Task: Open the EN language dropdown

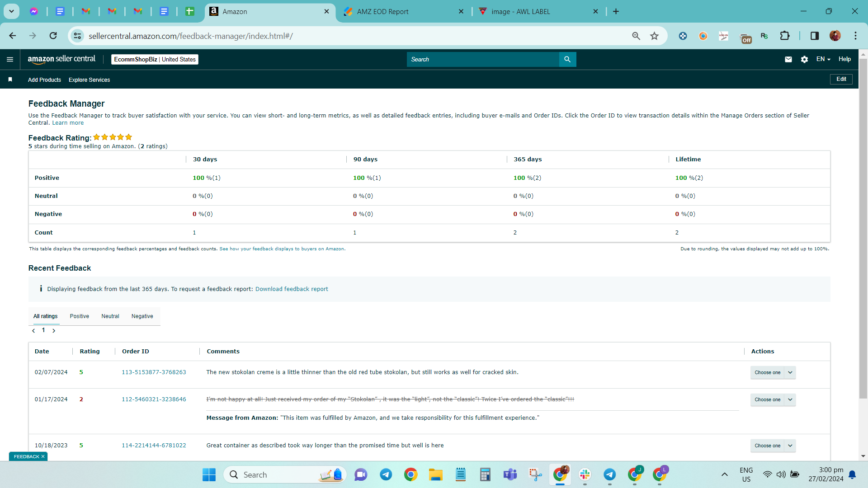Action: pos(823,59)
